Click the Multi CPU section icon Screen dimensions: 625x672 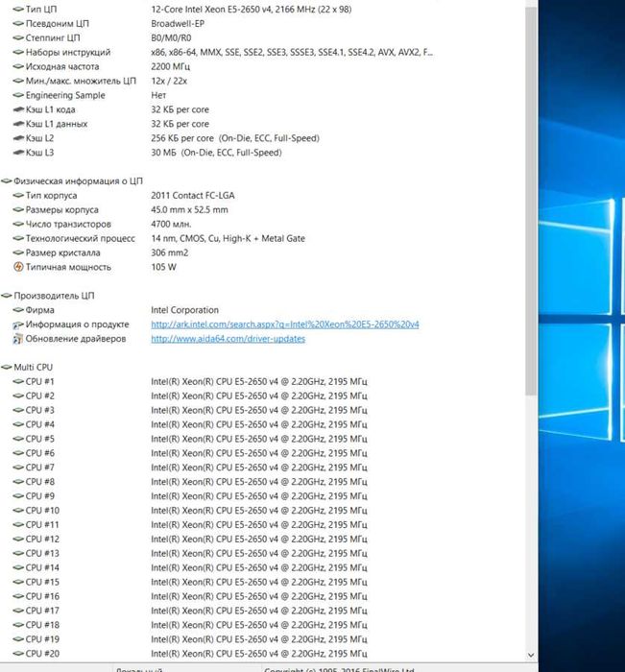pos(7,367)
